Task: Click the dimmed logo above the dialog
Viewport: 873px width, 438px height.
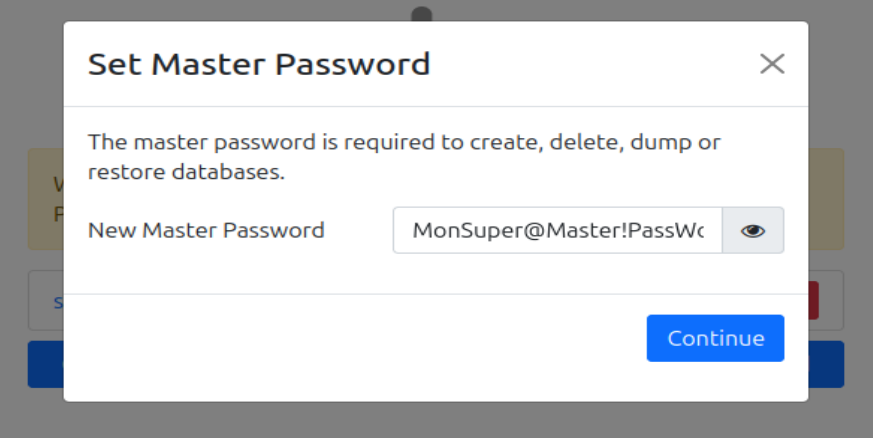Action: click(422, 14)
